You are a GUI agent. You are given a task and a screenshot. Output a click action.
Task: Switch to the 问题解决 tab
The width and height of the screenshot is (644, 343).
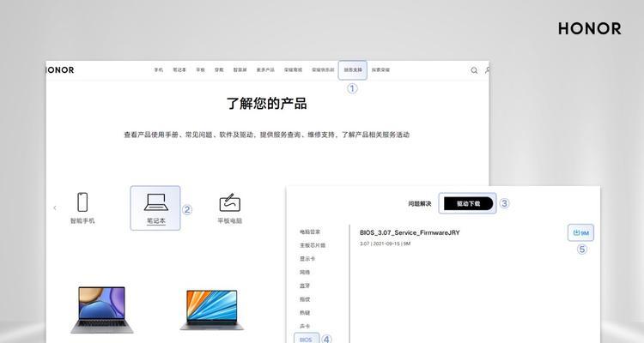[420, 203]
